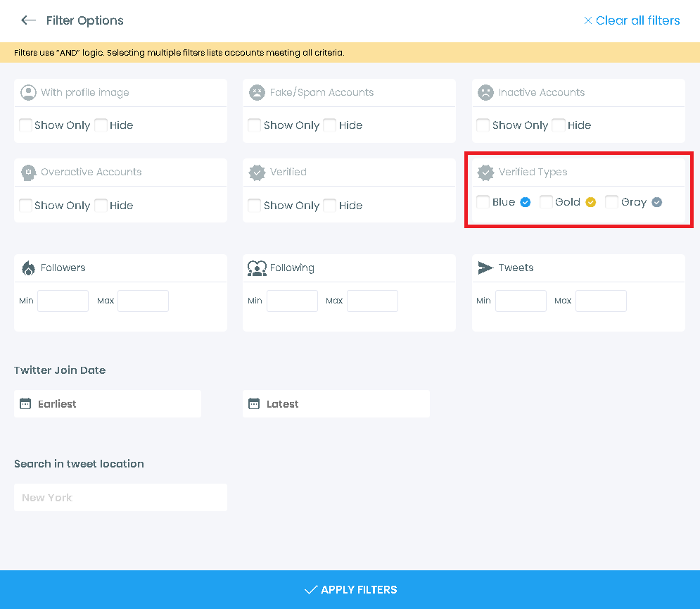This screenshot has width=700, height=609.
Task: Check Show Only for Overactive Accounts
Action: coord(25,206)
